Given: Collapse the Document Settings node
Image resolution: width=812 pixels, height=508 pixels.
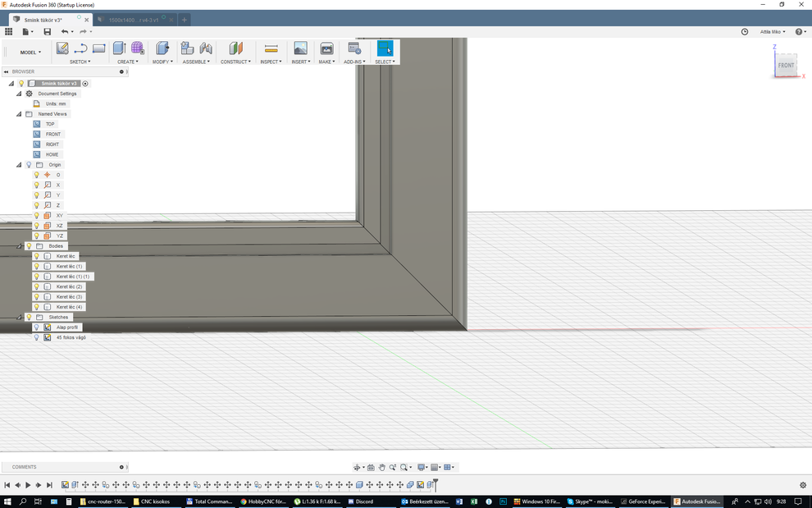Looking at the screenshot, I should [x=19, y=94].
